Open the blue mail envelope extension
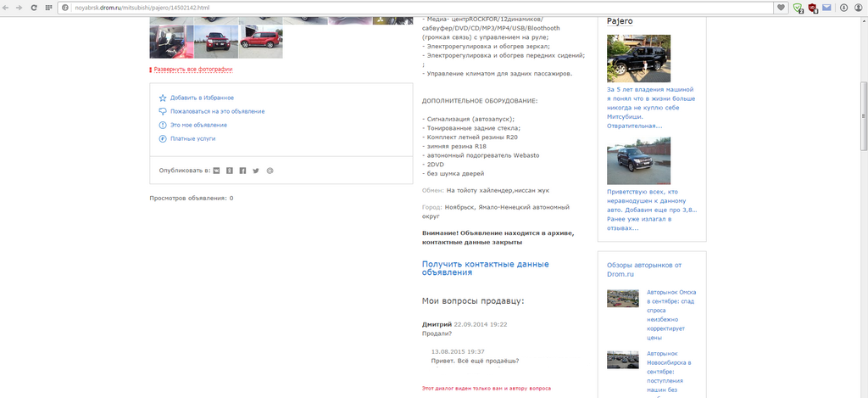Image resolution: width=868 pixels, height=398 pixels. coord(826,8)
